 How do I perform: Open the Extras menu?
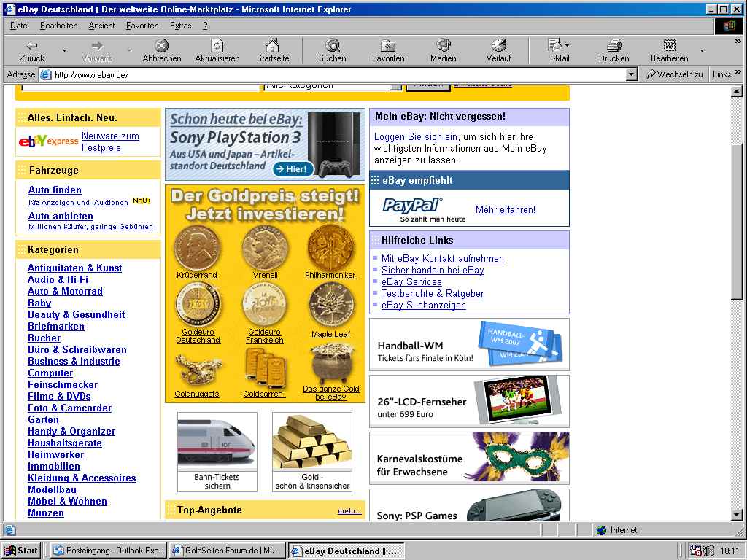(180, 26)
